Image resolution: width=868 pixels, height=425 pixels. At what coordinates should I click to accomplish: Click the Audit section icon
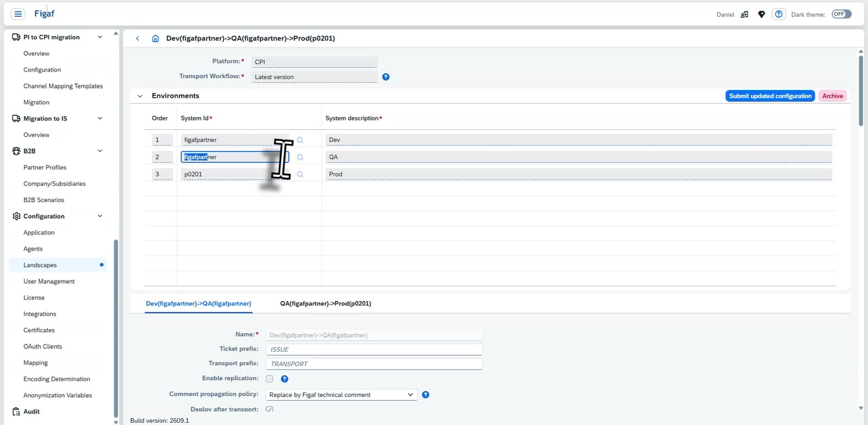click(x=16, y=412)
